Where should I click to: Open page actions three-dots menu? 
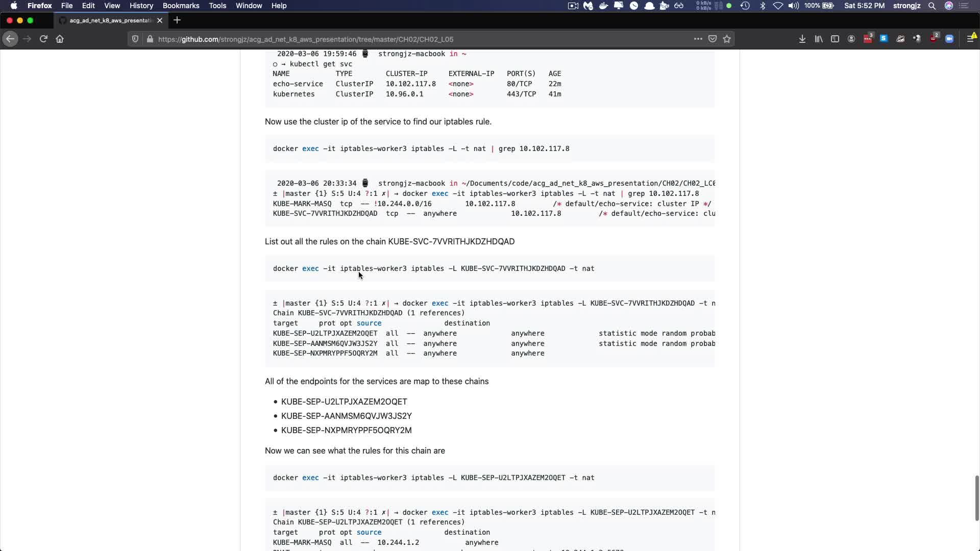(698, 39)
